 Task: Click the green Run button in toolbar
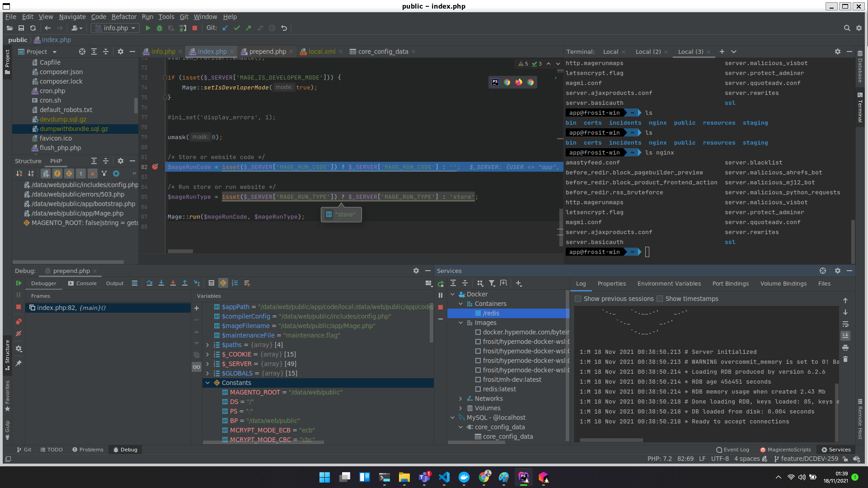pos(148,28)
